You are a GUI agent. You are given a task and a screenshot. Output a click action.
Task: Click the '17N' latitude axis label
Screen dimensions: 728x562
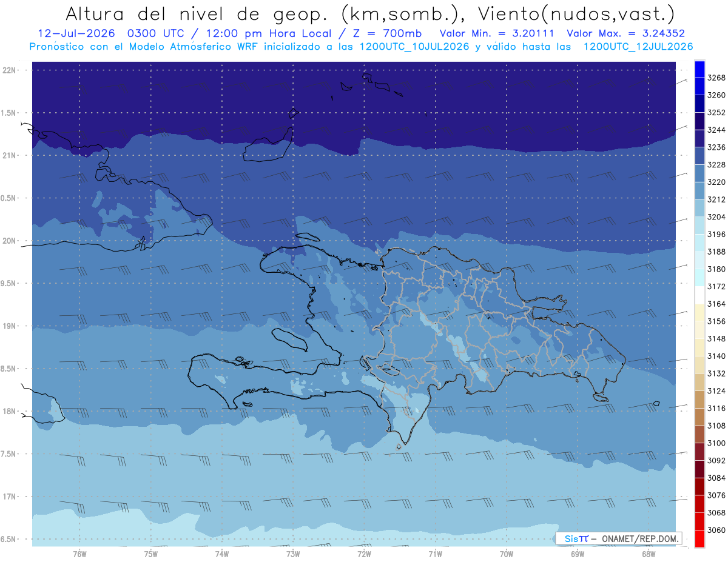coord(10,497)
